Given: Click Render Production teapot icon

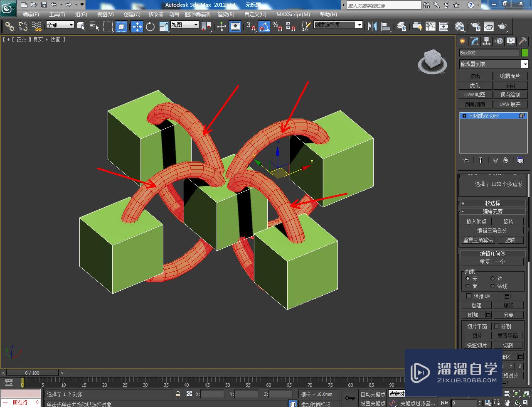Looking at the screenshot, I should 502,27.
